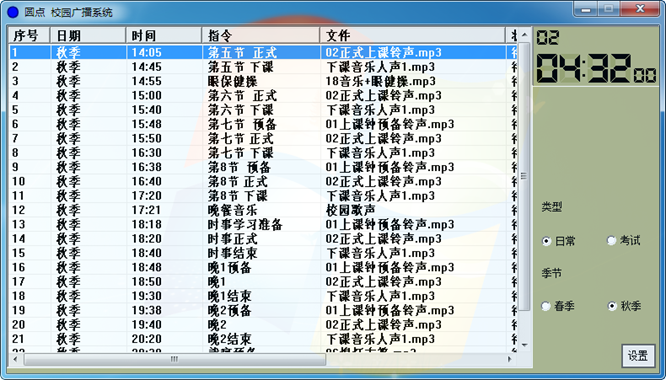Image resolution: width=666 pixels, height=380 pixels.
Task: Select the 晚餐音乐 command row
Action: (263, 210)
